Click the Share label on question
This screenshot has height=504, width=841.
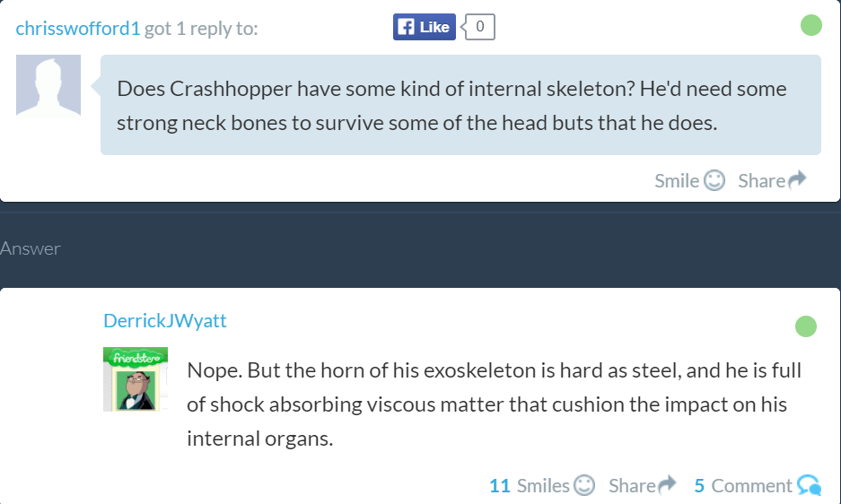coord(761,180)
